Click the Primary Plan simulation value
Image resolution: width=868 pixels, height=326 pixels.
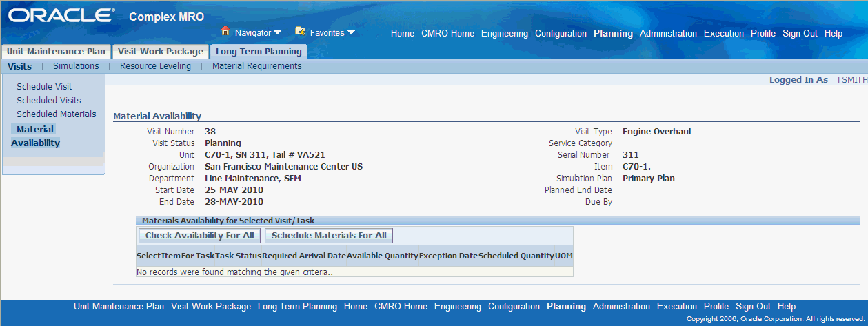pos(649,179)
